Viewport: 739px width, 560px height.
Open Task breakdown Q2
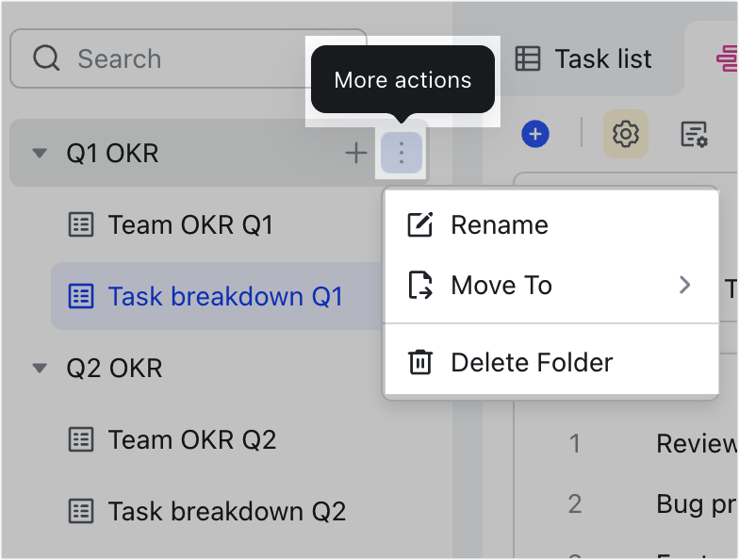pyautogui.click(x=226, y=511)
